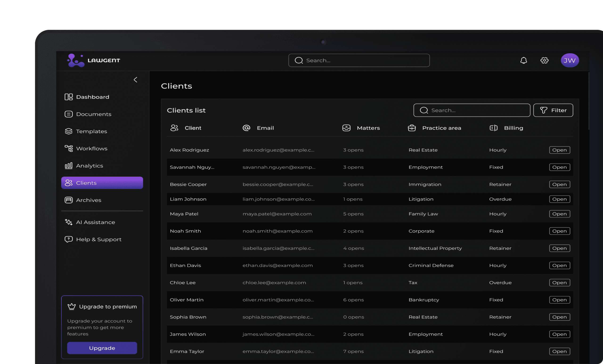Click Open in Isabella Garcia row
This screenshot has height=364, width=603.
pyautogui.click(x=559, y=248)
